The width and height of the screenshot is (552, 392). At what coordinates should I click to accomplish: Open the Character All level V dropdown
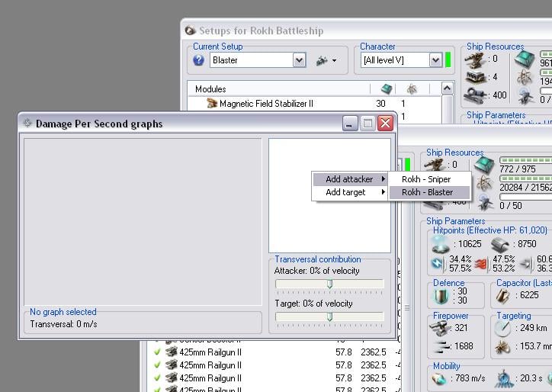(x=435, y=60)
